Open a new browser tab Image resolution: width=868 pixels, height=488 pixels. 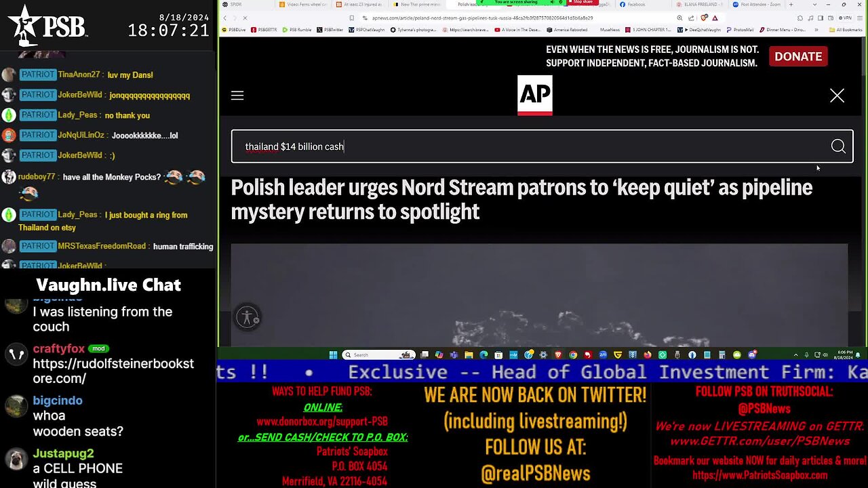[x=791, y=5]
